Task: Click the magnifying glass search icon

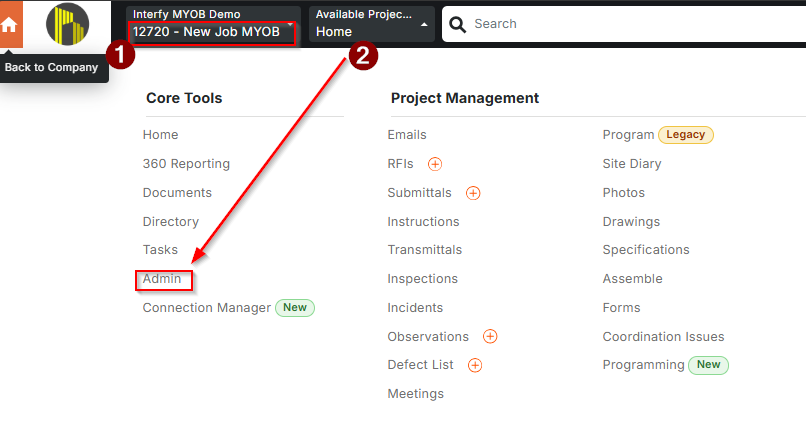Action: pyautogui.click(x=459, y=24)
